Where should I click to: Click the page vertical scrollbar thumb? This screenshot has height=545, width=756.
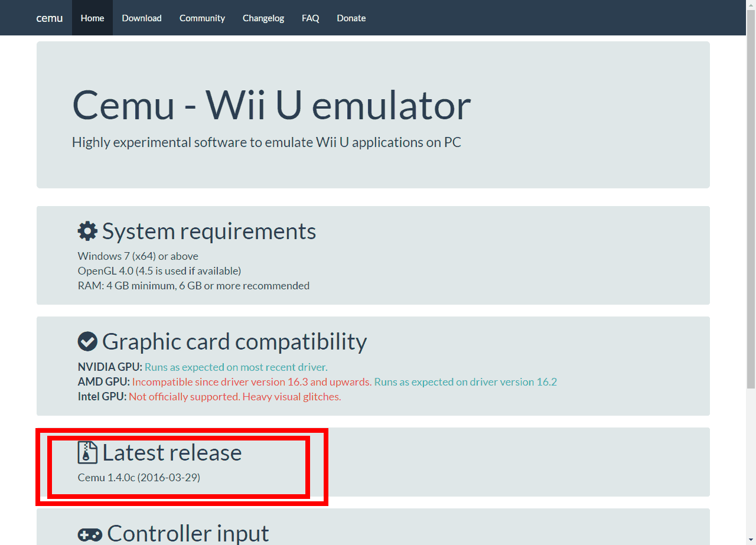[751, 198]
